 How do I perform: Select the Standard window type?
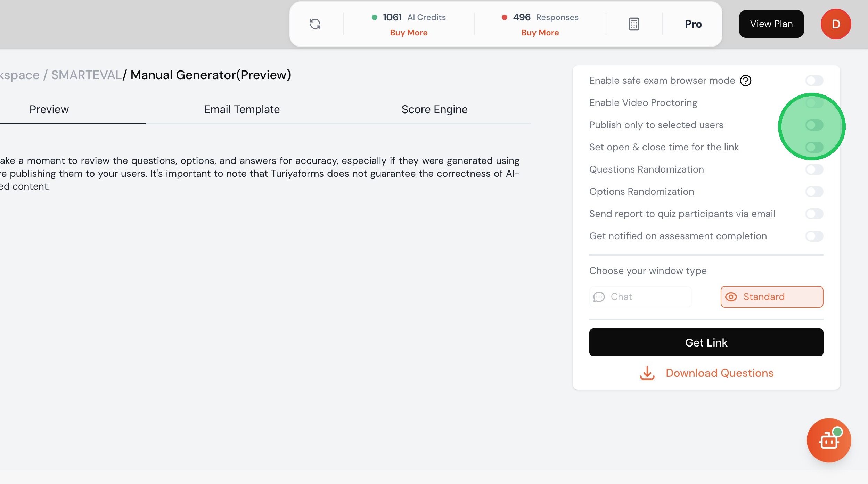[x=771, y=297]
